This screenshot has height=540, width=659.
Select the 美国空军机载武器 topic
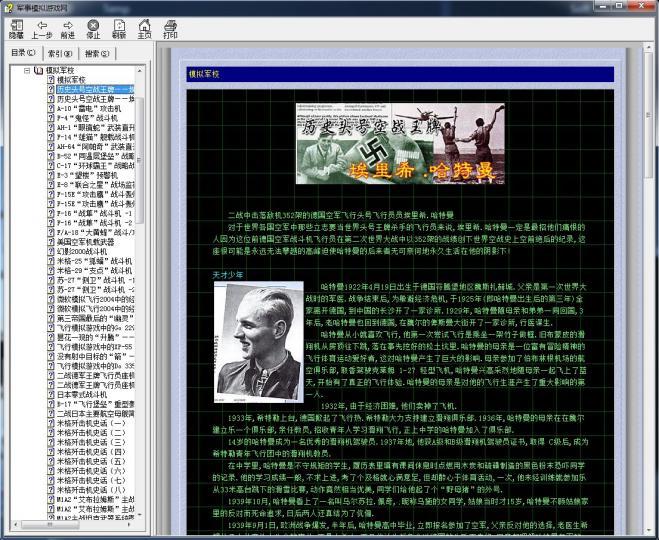(85, 241)
